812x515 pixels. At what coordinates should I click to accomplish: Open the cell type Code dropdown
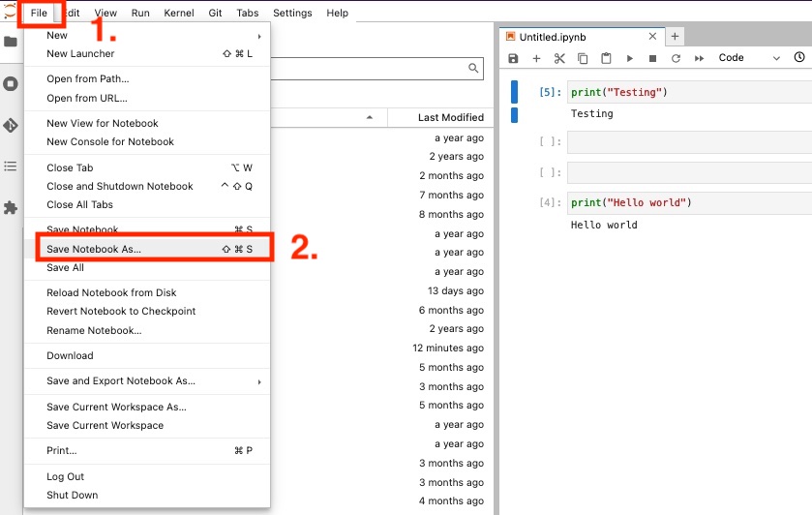tap(749, 57)
